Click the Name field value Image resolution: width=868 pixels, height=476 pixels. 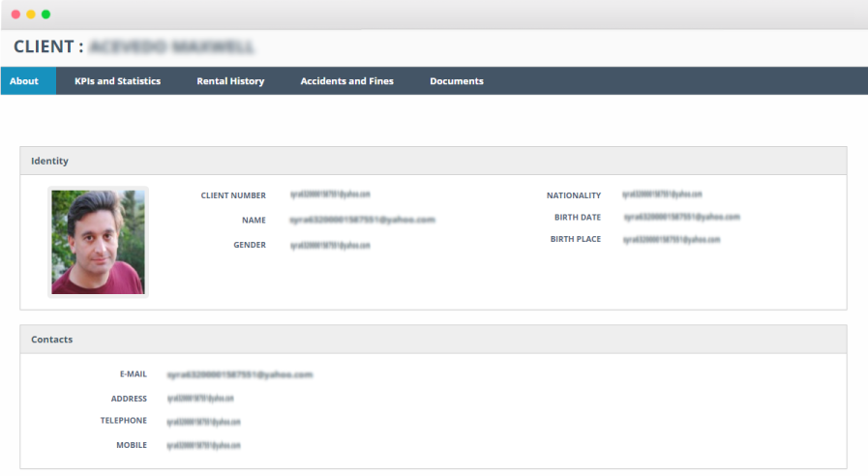pyautogui.click(x=362, y=220)
